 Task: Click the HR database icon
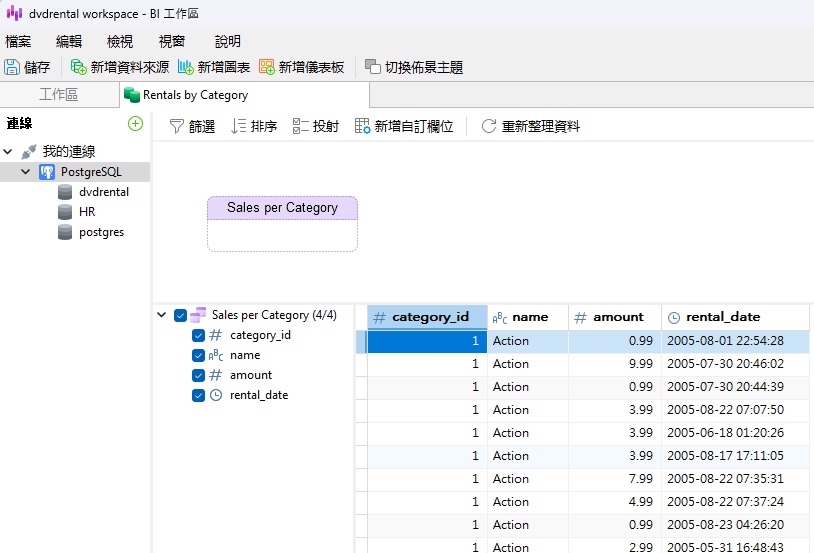click(x=65, y=212)
